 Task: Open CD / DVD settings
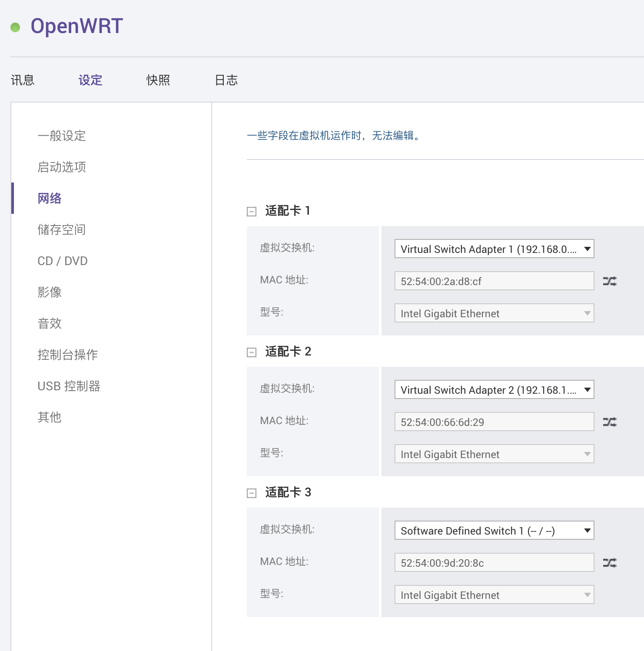click(x=63, y=261)
